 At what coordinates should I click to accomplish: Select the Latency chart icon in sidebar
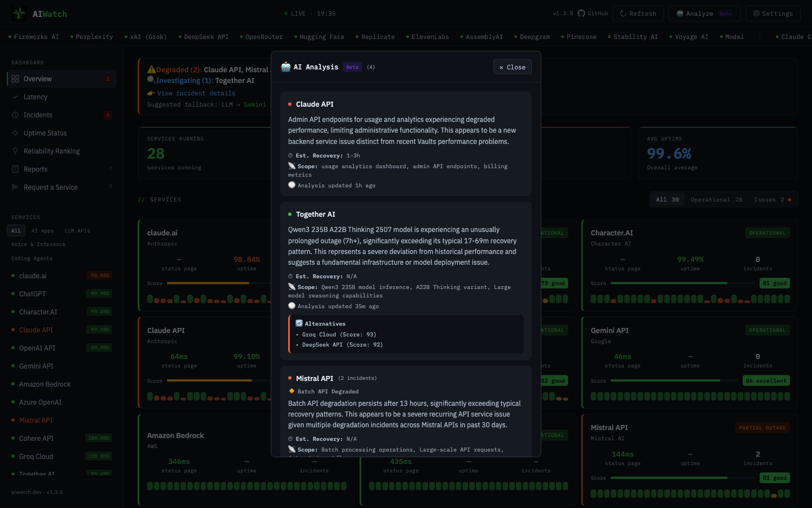[15, 97]
